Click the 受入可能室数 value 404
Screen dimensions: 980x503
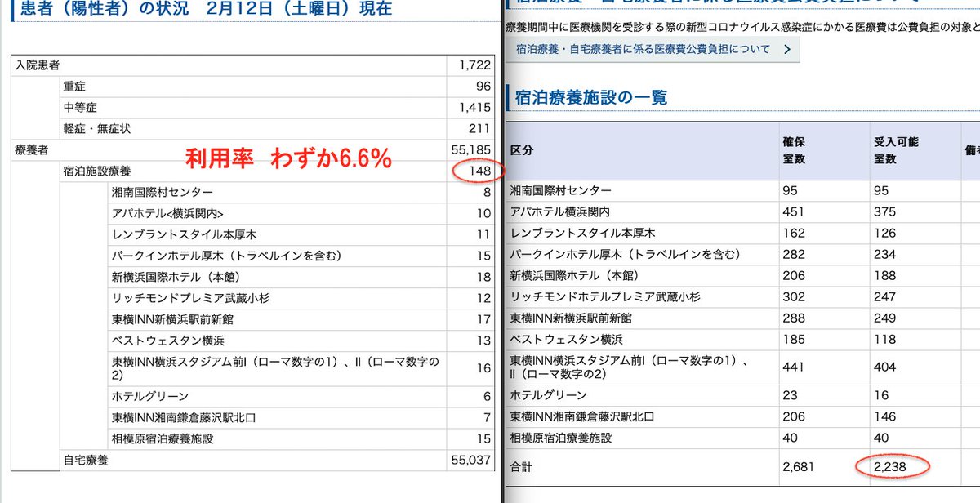(x=884, y=367)
